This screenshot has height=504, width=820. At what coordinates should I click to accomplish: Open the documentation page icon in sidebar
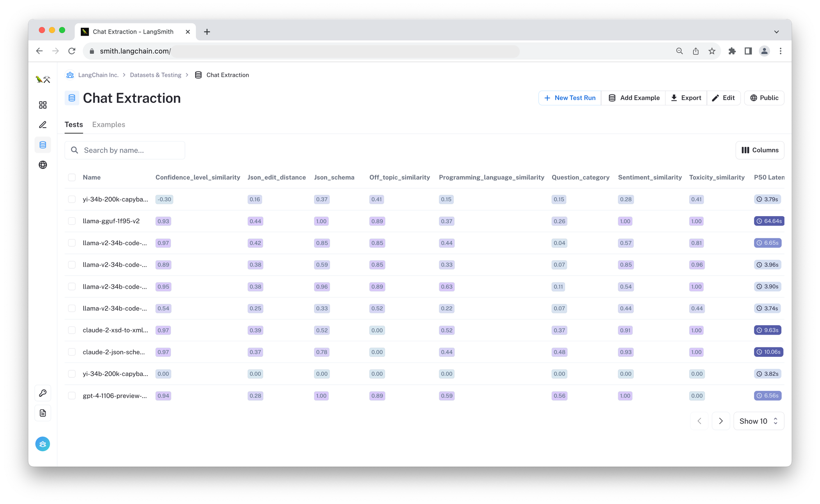(x=43, y=413)
